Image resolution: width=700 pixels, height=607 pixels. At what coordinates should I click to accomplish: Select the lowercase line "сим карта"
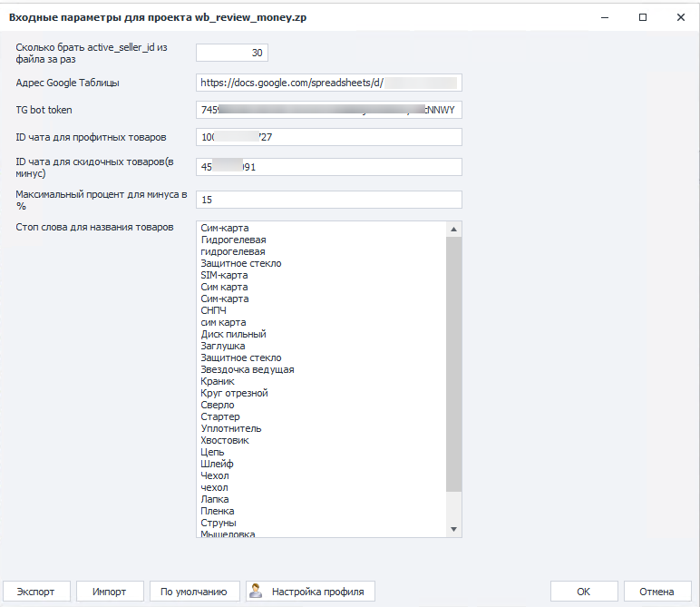tap(223, 322)
